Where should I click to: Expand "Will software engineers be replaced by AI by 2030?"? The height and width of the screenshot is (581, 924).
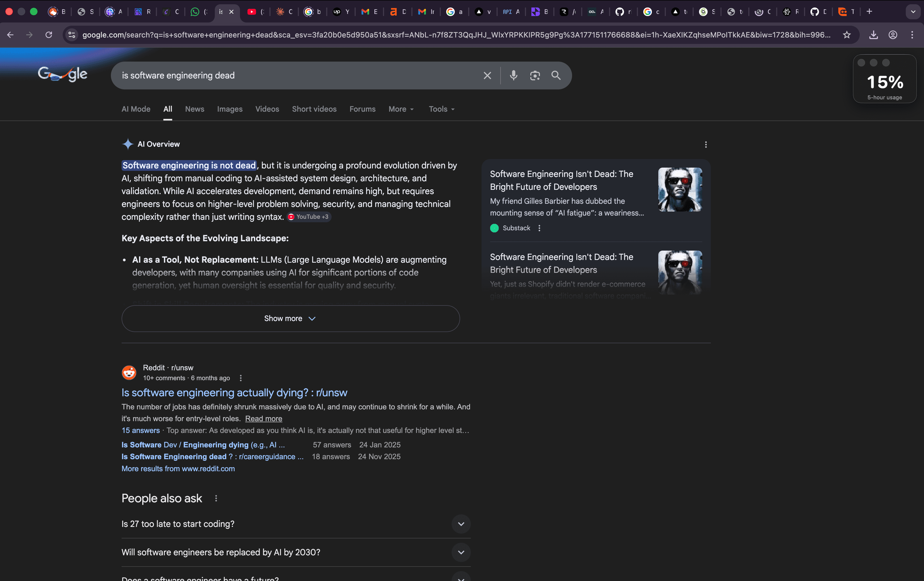pos(461,553)
